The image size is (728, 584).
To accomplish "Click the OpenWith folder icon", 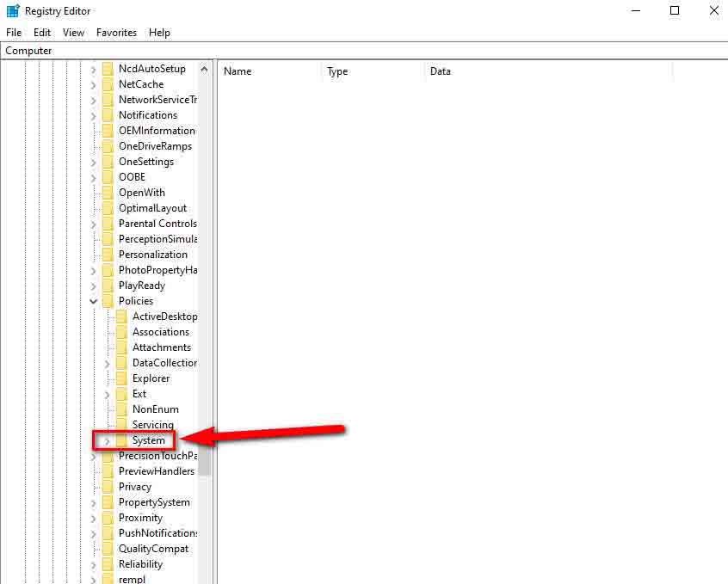I will (108, 193).
